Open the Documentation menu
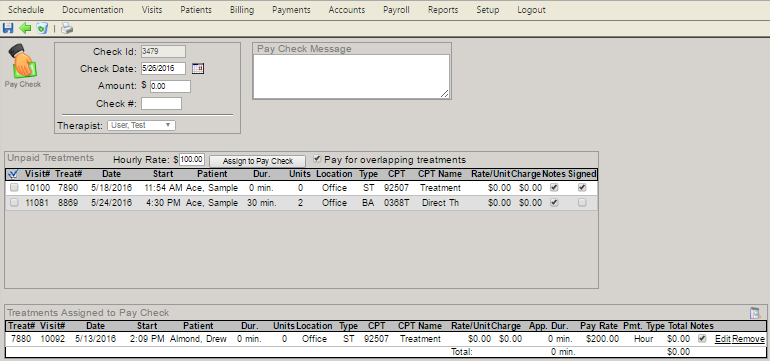Image resolution: width=770 pixels, height=361 pixels. pos(93,10)
